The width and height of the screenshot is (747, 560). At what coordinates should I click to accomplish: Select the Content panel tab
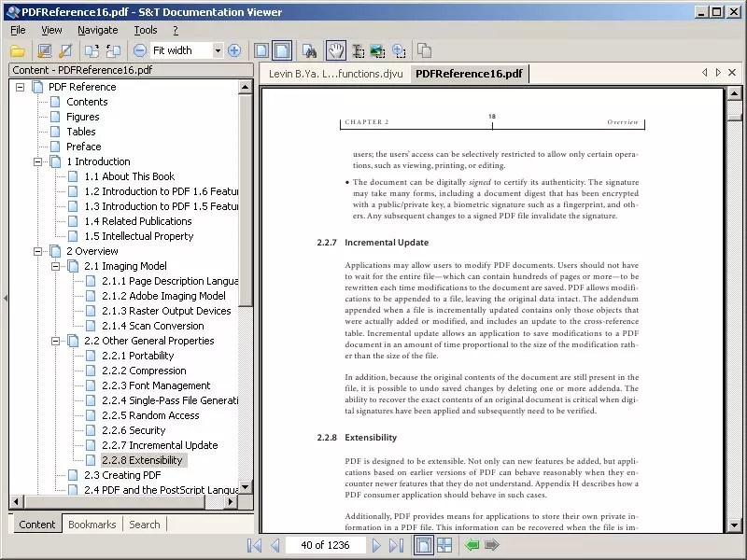[x=36, y=525]
